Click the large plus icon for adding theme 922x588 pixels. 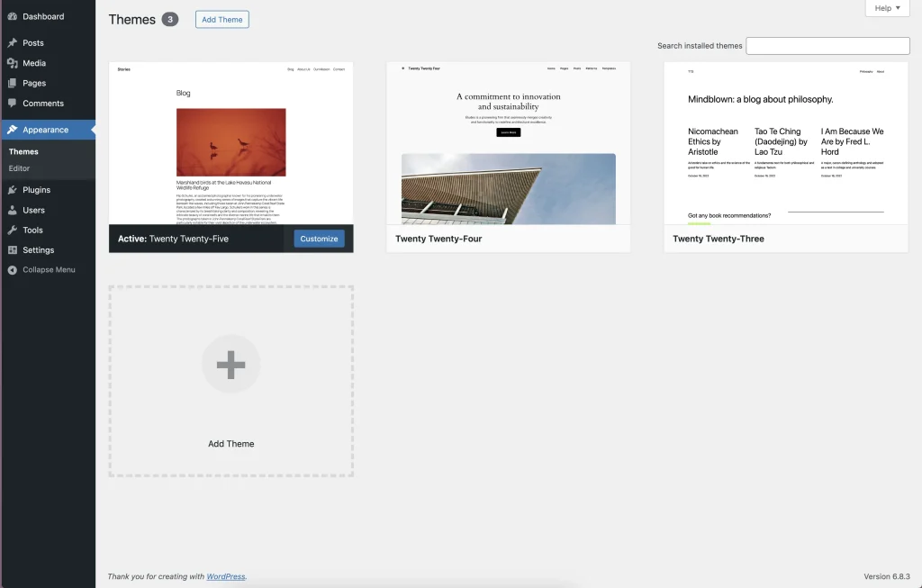231,365
